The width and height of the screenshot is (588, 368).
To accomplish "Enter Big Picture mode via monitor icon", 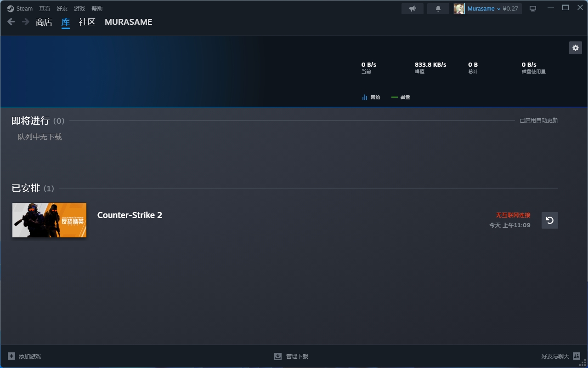I will tap(533, 9).
